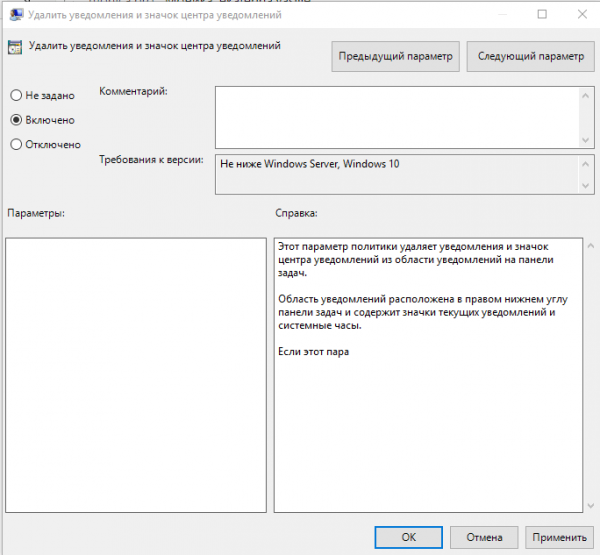Click the 'Параметры:' label
600x555 pixels.
(x=36, y=213)
